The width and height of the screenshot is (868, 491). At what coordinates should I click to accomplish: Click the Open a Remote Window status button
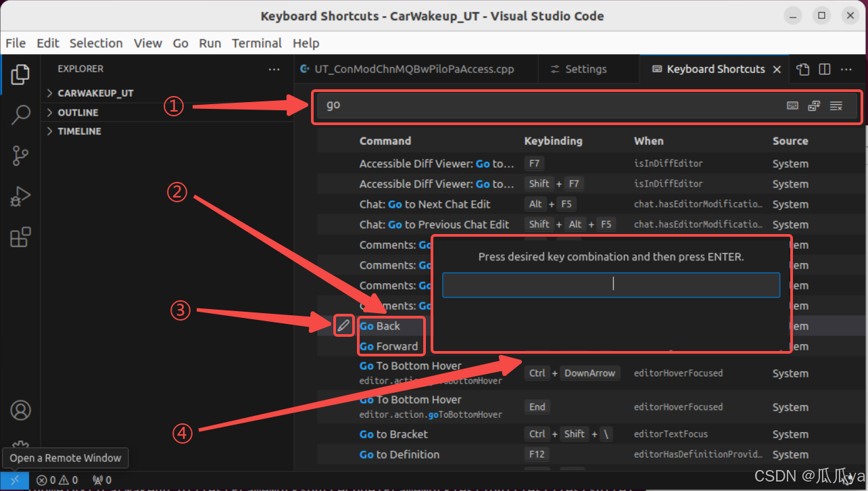pos(14,481)
